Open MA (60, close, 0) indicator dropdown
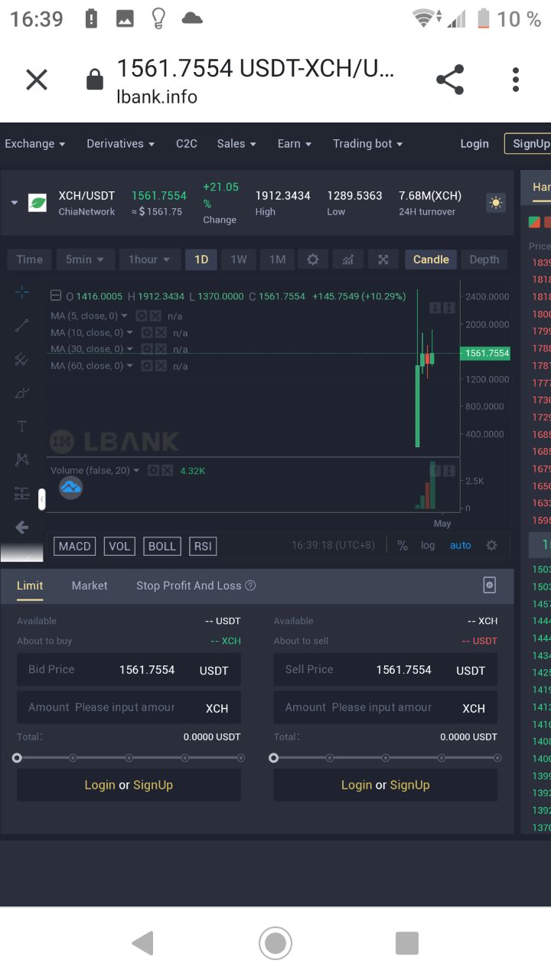The width and height of the screenshot is (551, 980). tap(129, 366)
